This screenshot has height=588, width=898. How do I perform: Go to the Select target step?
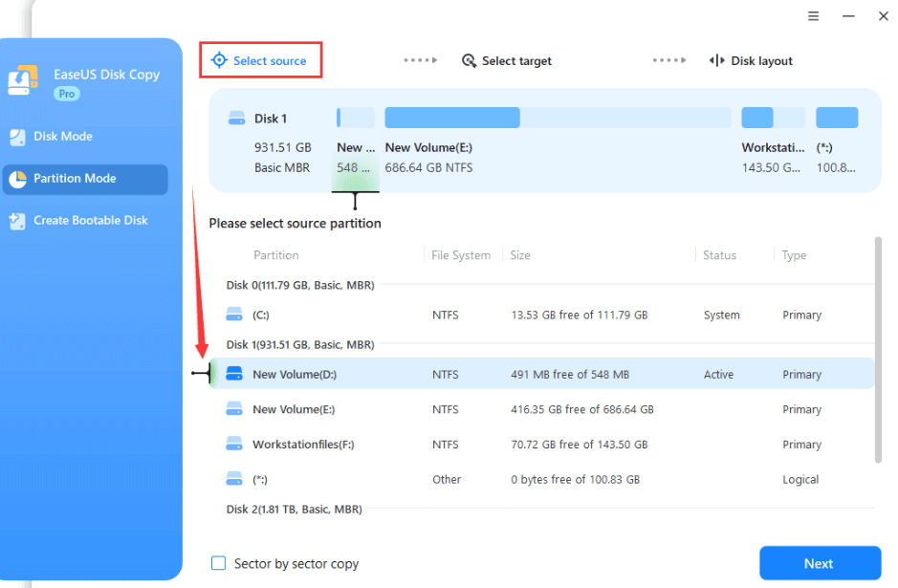tap(507, 60)
